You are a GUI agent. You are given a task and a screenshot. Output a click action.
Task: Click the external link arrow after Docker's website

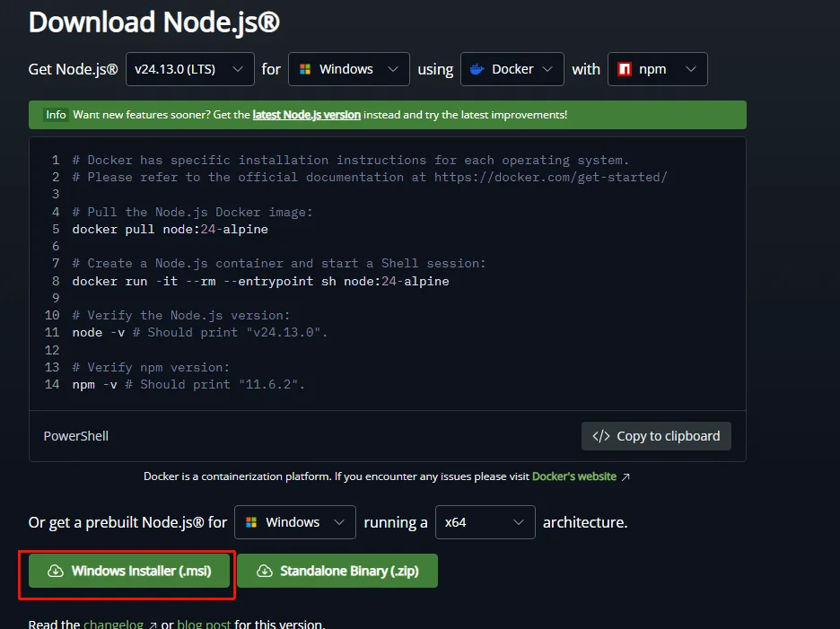(626, 476)
